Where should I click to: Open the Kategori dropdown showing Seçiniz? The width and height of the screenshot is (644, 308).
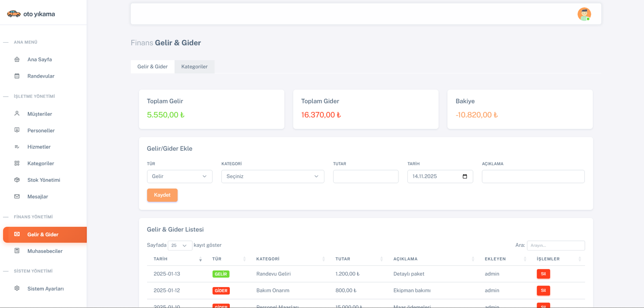272,177
